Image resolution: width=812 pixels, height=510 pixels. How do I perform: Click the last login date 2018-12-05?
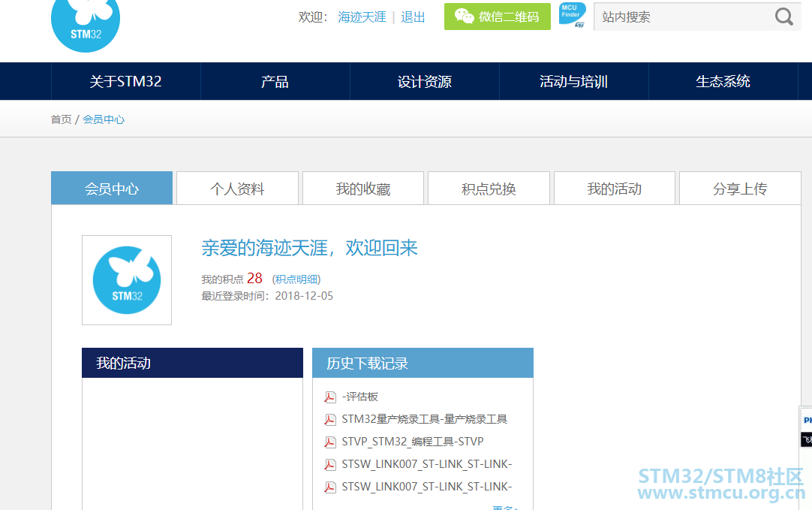[x=304, y=296]
